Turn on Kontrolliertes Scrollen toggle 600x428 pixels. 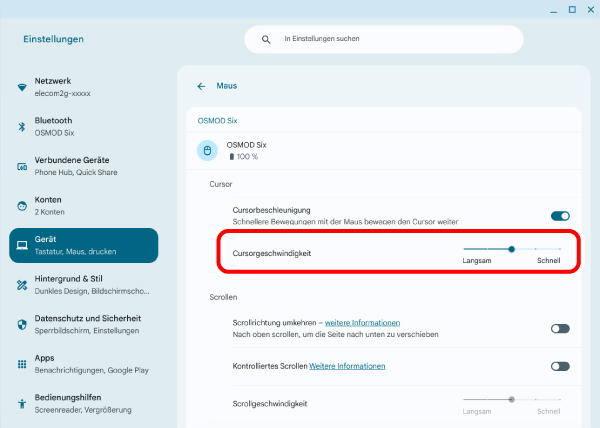coord(560,366)
